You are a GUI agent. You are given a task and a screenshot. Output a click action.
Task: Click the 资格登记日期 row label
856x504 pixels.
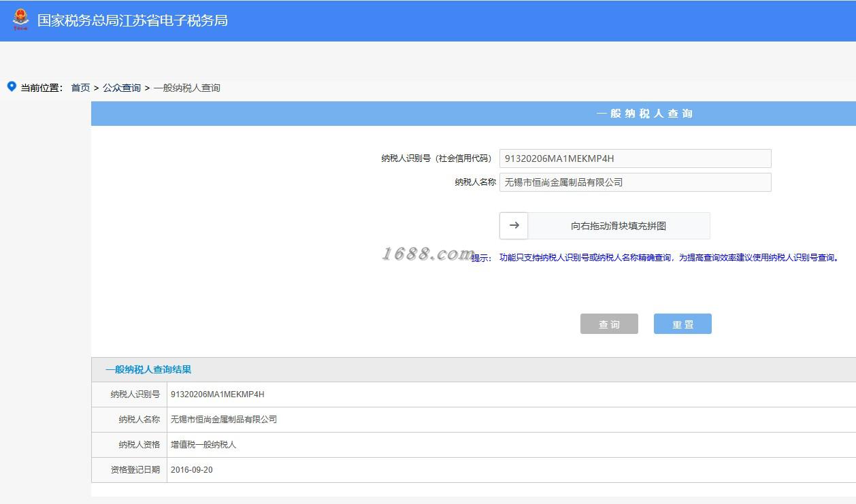coord(135,470)
